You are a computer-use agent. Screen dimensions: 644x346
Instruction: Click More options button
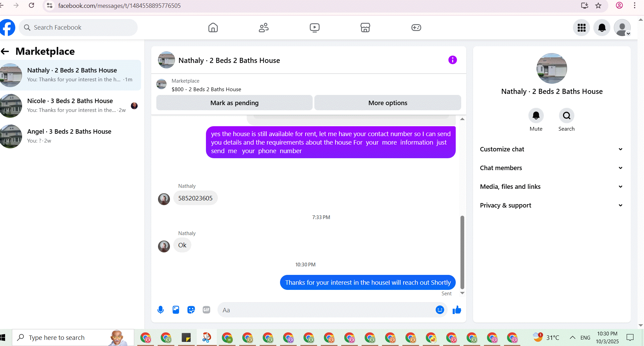pos(388,103)
